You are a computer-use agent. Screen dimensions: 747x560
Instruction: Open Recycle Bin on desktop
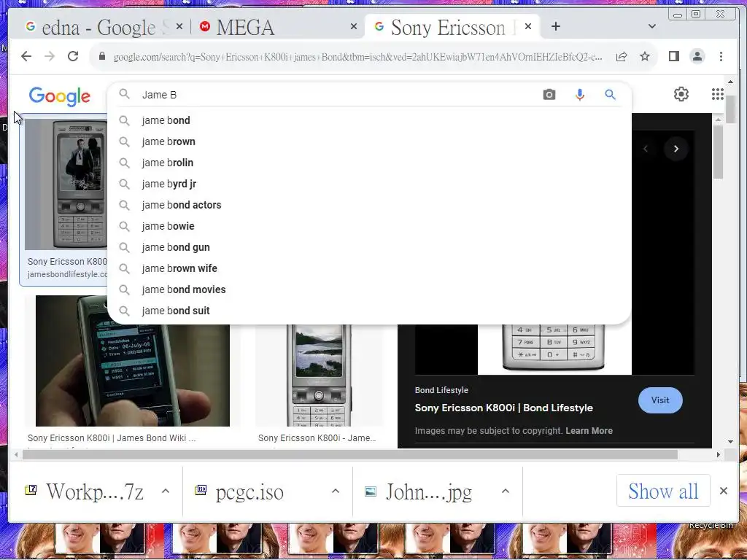[x=711, y=525]
